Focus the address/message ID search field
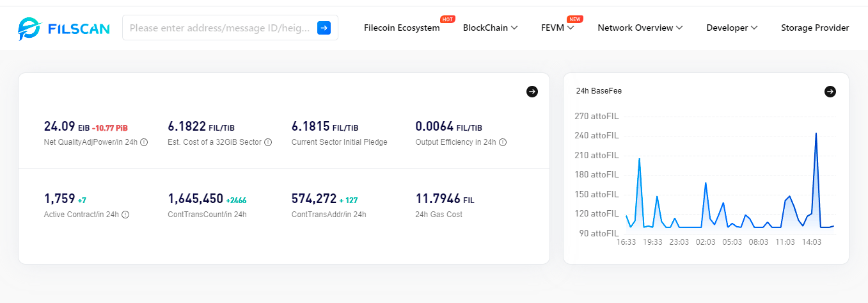The image size is (868, 303). pyautogui.click(x=219, y=28)
